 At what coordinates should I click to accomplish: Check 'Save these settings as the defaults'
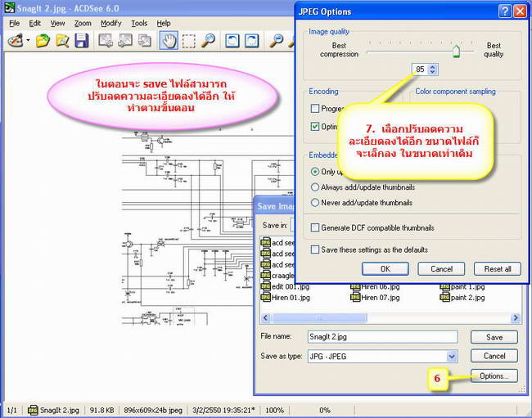click(315, 249)
